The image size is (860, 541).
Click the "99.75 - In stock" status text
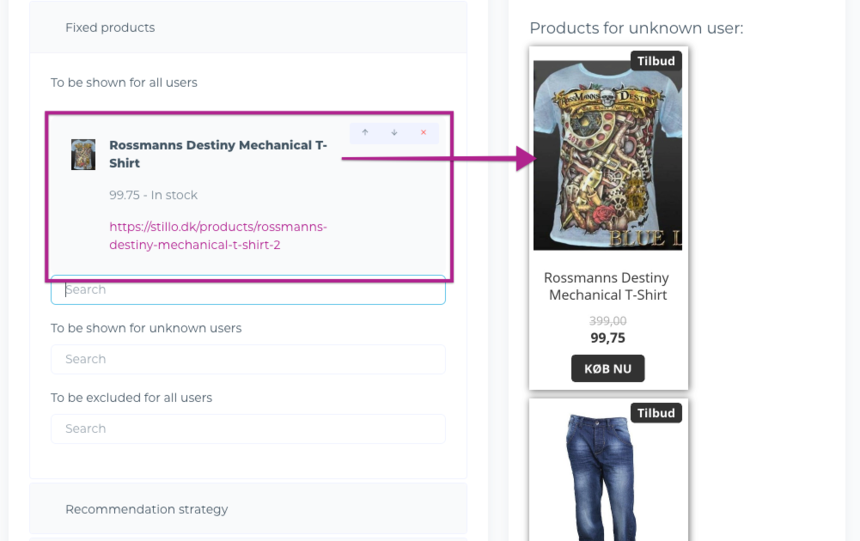(153, 195)
